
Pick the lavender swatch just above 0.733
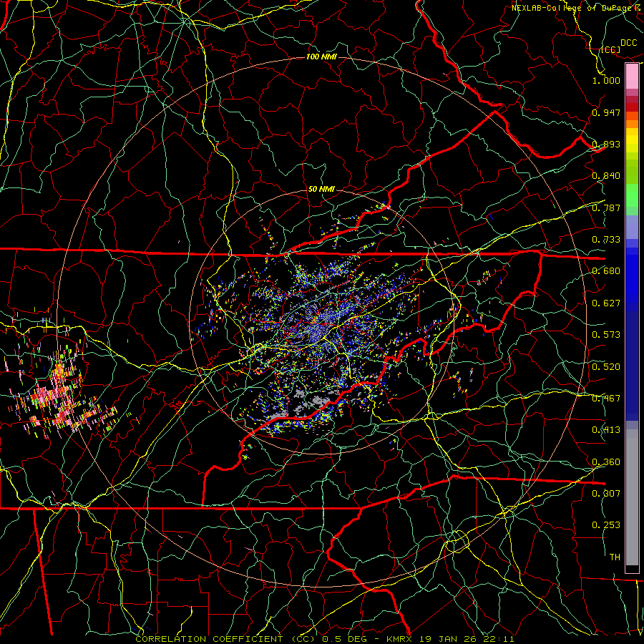coord(632,227)
